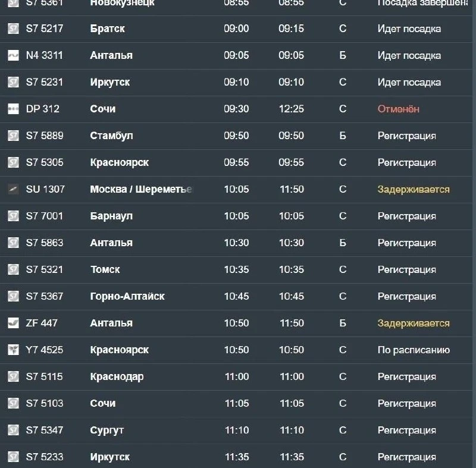This screenshot has width=476, height=468.
Task: Open the Томск flight S7 5321 row
Action: click(x=236, y=269)
